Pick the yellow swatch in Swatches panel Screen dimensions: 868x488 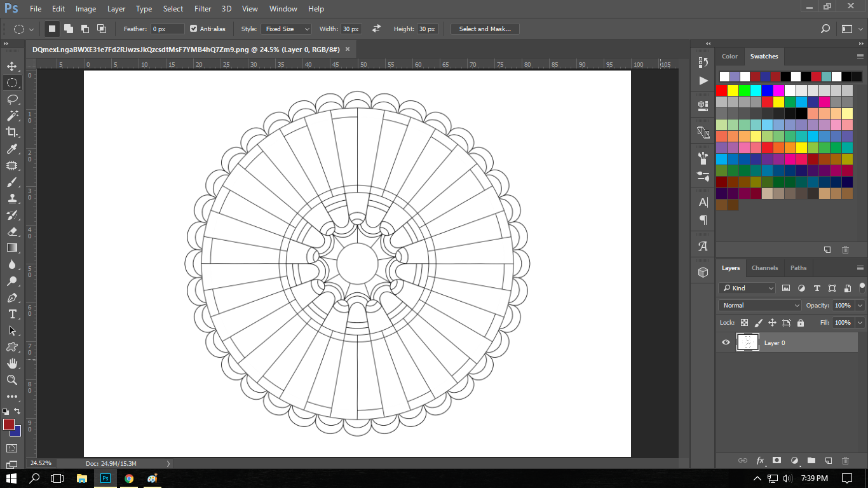point(733,90)
